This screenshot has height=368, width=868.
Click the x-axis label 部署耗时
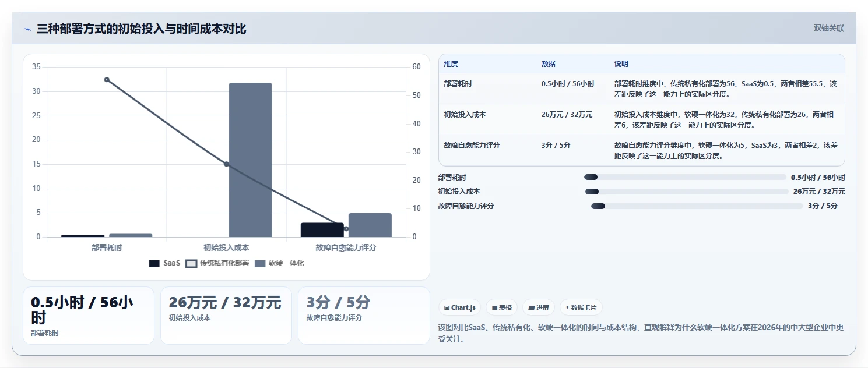click(107, 247)
